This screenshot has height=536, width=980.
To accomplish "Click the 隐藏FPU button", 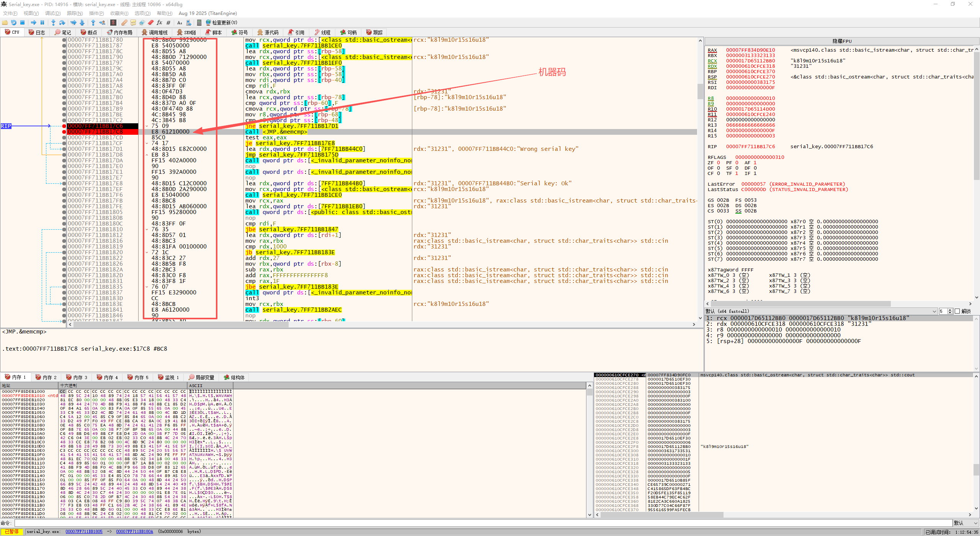I will click(x=842, y=41).
